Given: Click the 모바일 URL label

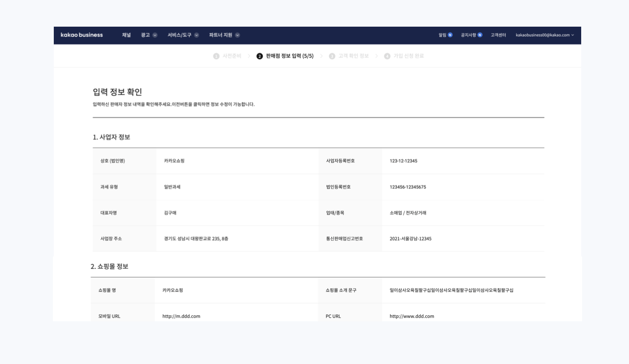Looking at the screenshot, I should (x=109, y=316).
